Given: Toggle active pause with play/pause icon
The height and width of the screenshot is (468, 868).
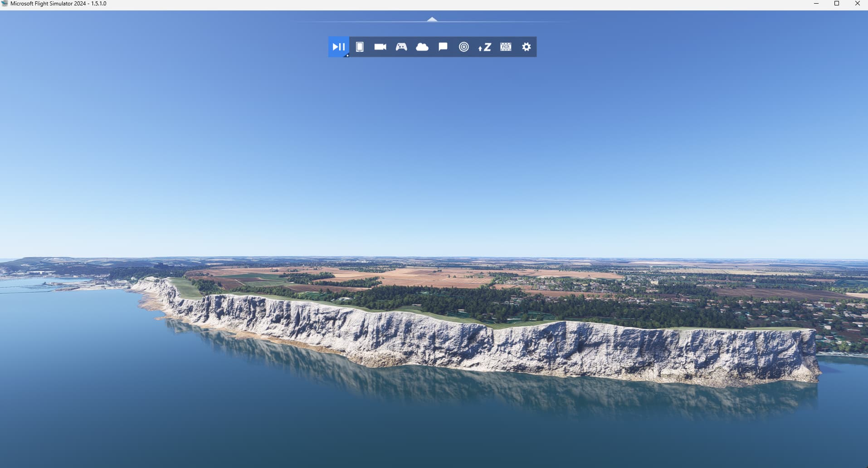Looking at the screenshot, I should (339, 47).
